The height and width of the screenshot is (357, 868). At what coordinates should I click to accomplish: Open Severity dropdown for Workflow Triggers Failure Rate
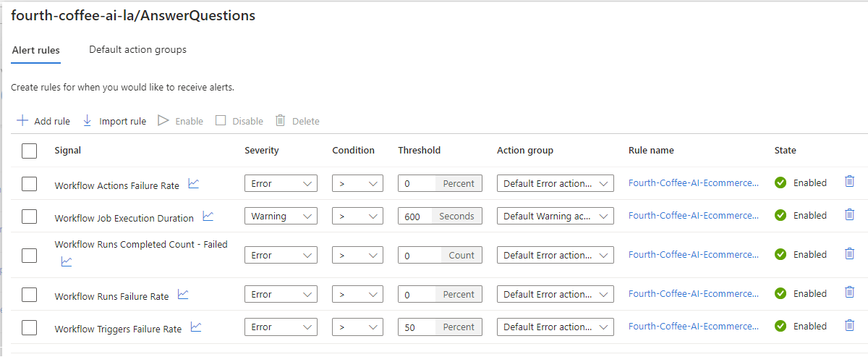(x=281, y=327)
